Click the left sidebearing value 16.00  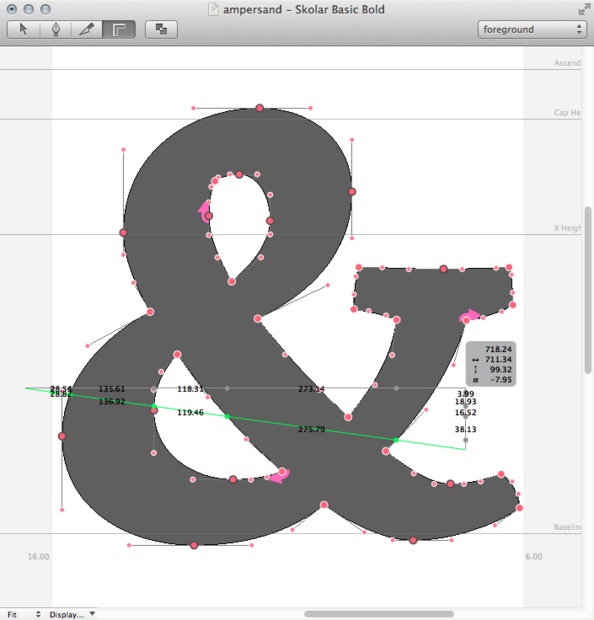pos(38,556)
